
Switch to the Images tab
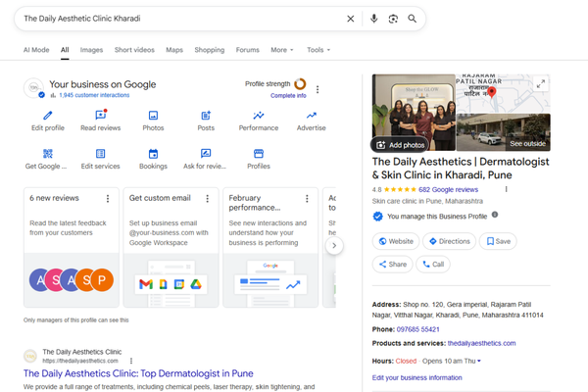[x=91, y=50]
